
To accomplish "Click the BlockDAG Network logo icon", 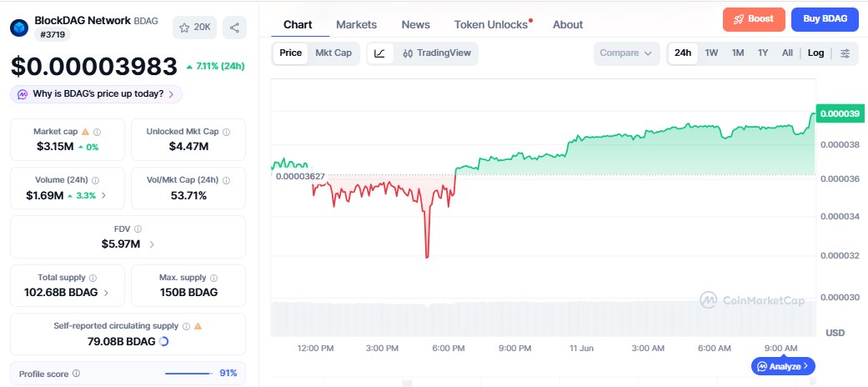I will point(19,28).
